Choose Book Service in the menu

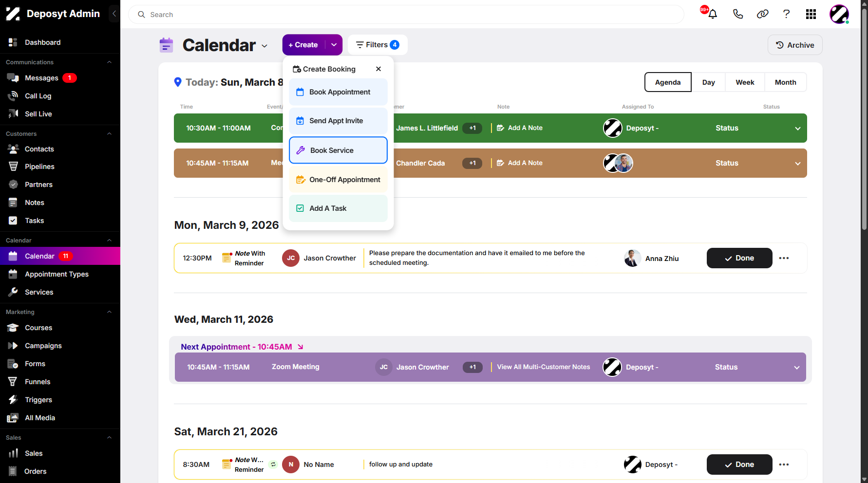(x=338, y=150)
